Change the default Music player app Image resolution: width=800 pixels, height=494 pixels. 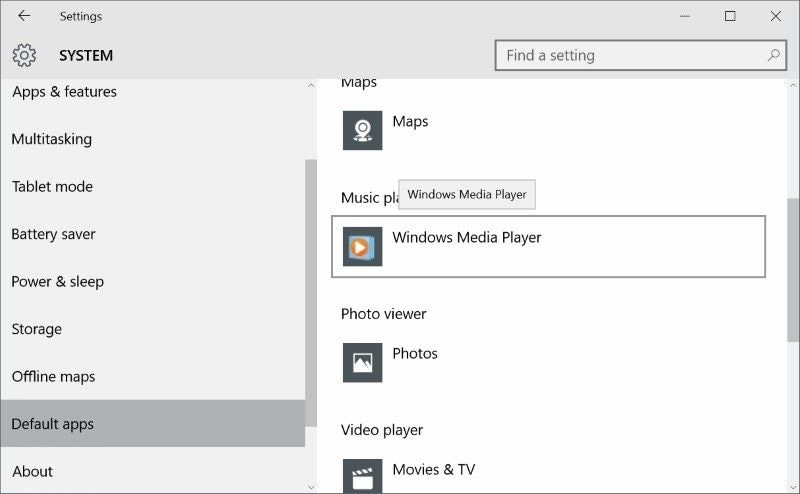click(x=548, y=246)
